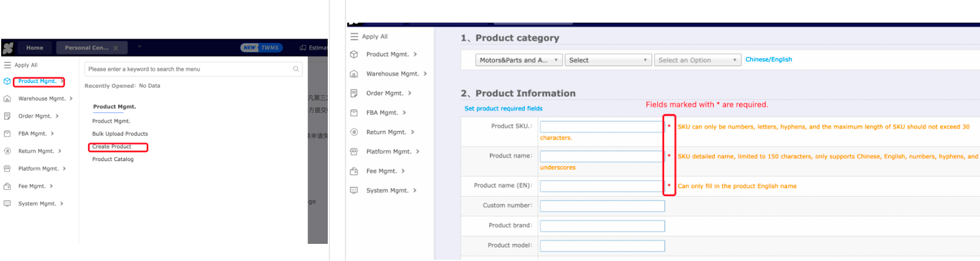This screenshot has width=980, height=261.
Task: Open the 'Select an Option' dropdown
Action: [x=697, y=60]
